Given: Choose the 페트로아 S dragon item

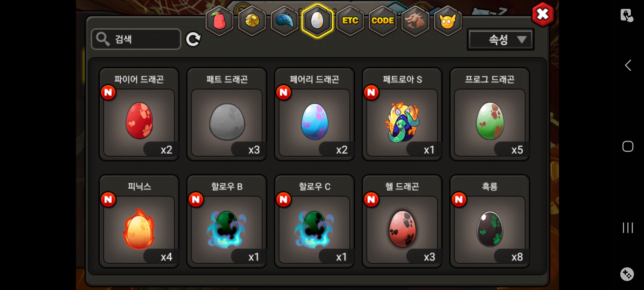Looking at the screenshot, I should coord(402,114).
